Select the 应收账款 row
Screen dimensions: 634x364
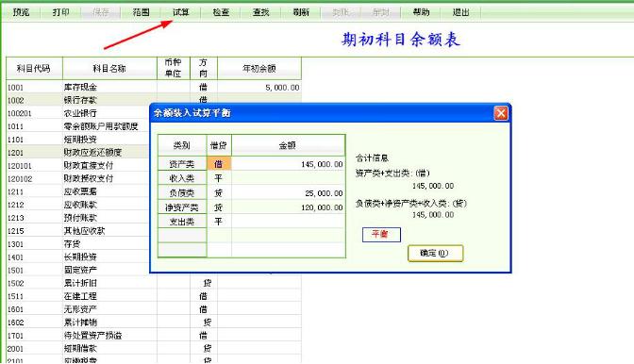tap(78, 205)
